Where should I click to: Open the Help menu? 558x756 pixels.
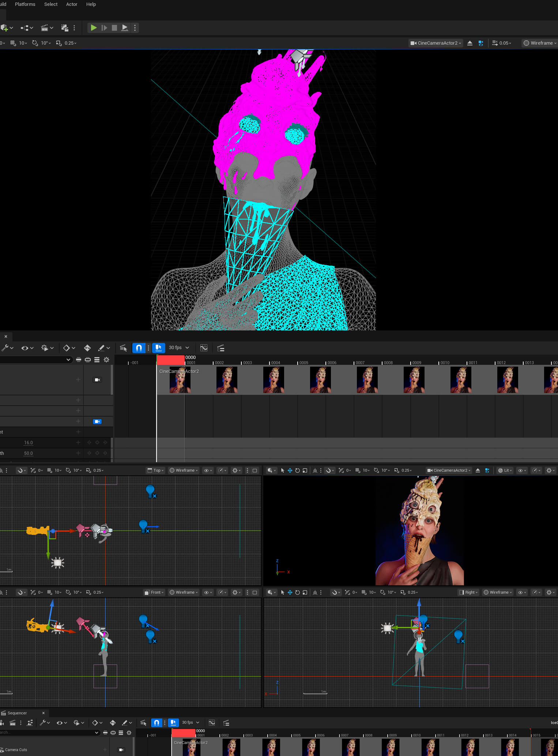(x=91, y=4)
